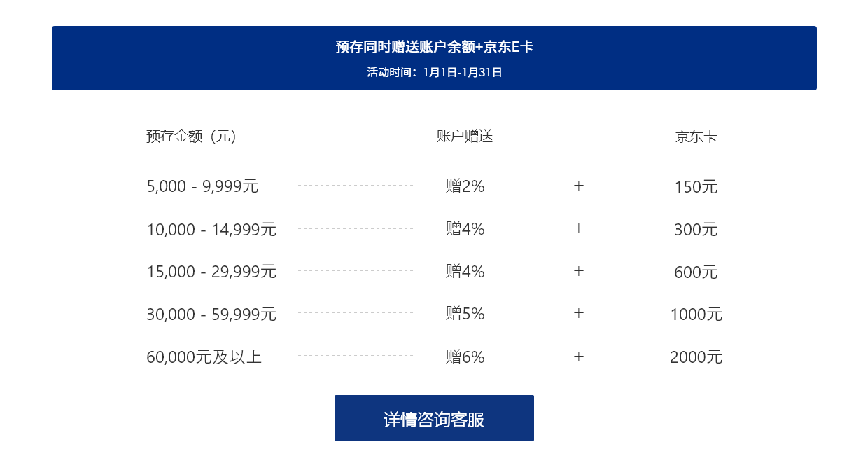Image resolution: width=868 pixels, height=470 pixels.
Task: Click the 活动时间 1月1日-1月31日 text
Action: (434, 71)
